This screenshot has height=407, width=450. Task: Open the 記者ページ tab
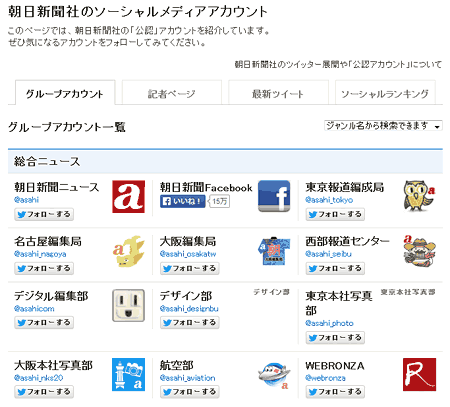click(x=172, y=93)
